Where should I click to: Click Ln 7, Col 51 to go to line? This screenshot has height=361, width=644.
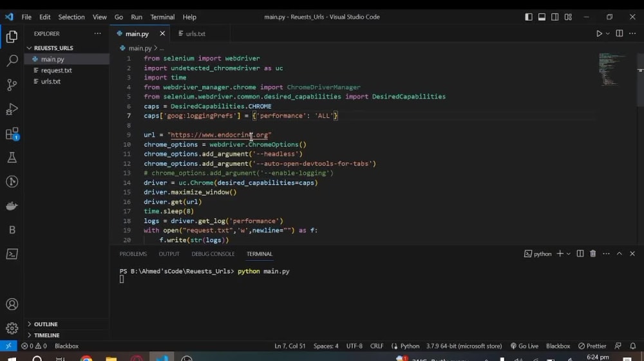tap(290, 346)
